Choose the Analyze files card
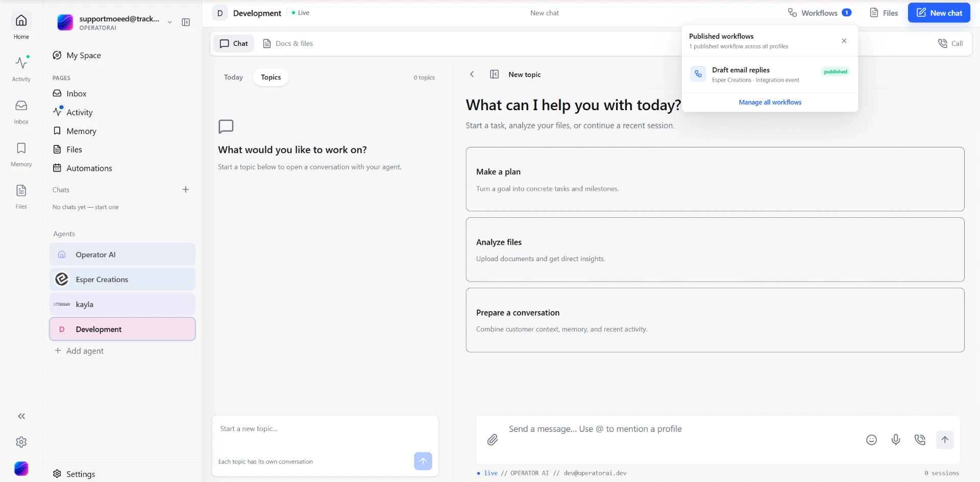The width and height of the screenshot is (980, 482). coord(715,249)
